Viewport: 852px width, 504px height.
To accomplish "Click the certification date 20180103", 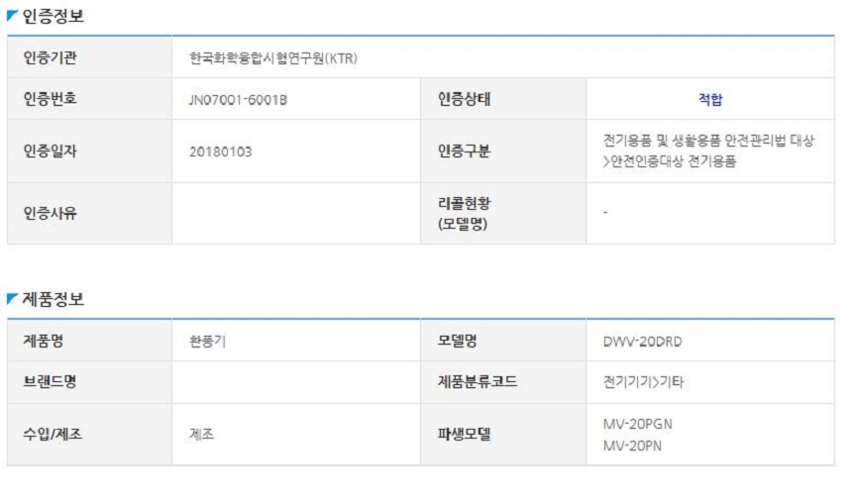I will point(221,151).
